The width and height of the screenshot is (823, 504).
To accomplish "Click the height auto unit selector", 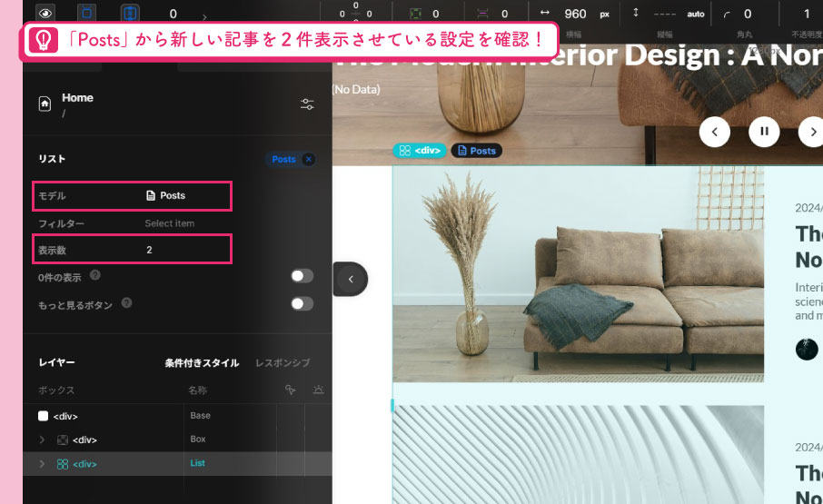I will (x=696, y=15).
